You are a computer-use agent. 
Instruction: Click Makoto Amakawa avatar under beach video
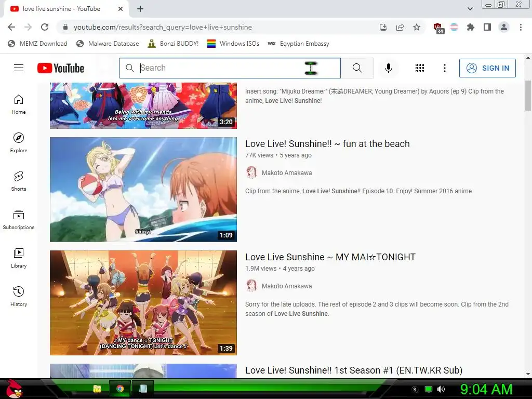251,172
